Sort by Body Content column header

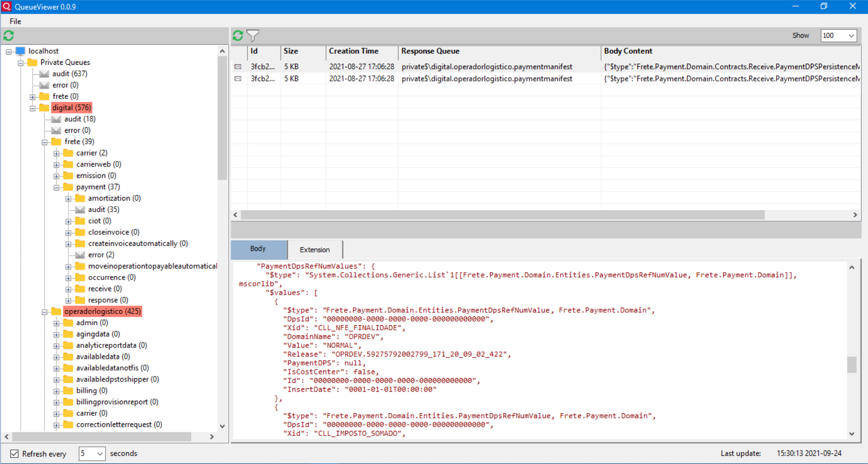pyautogui.click(x=731, y=51)
